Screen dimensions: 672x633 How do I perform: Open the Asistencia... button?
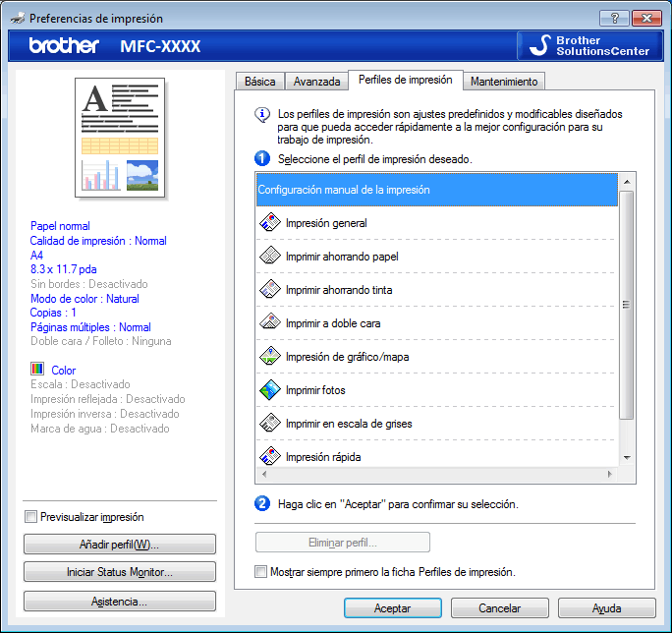(x=120, y=602)
